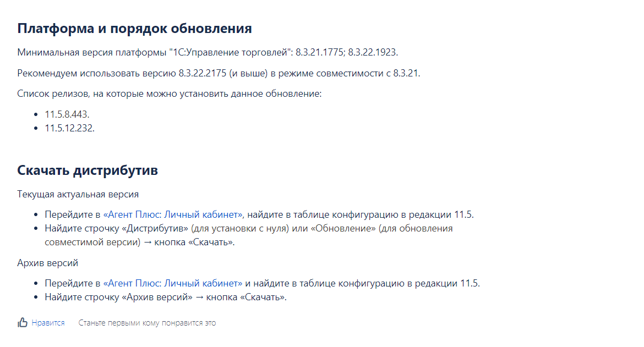Click the «Рекомендуем использовать версию» sentence
This screenshot has height=347, width=644.
coord(219,74)
